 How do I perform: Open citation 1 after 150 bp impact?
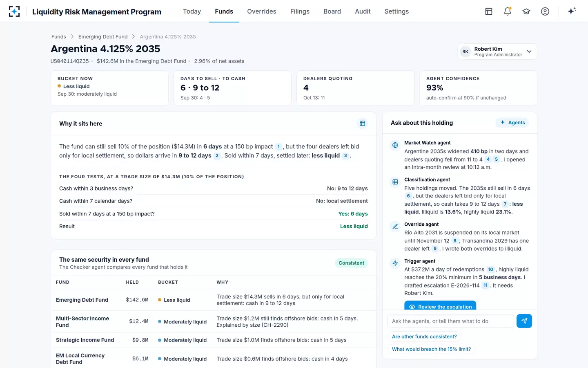point(279,146)
